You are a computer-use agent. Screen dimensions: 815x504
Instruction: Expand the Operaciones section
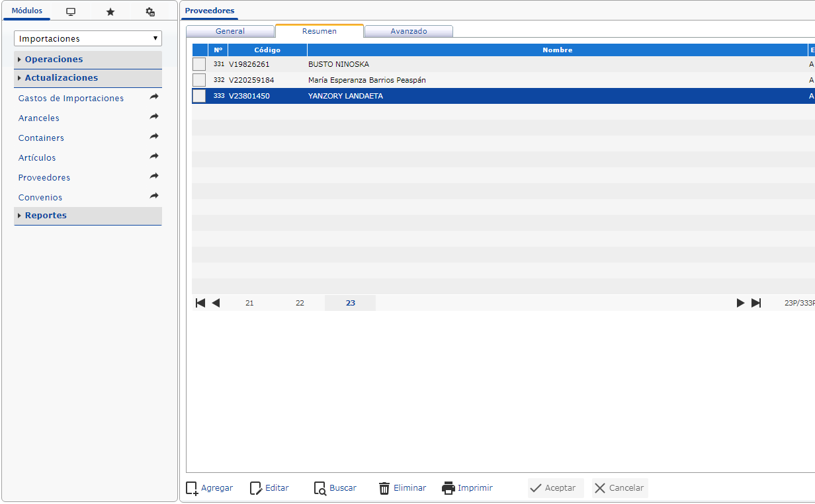tap(54, 60)
